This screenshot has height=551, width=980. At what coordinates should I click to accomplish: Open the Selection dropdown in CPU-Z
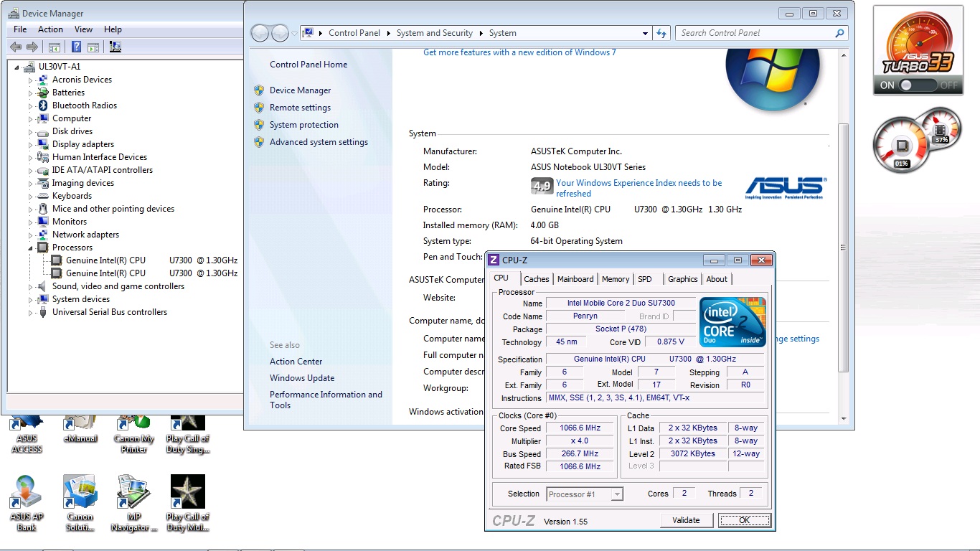[616, 494]
